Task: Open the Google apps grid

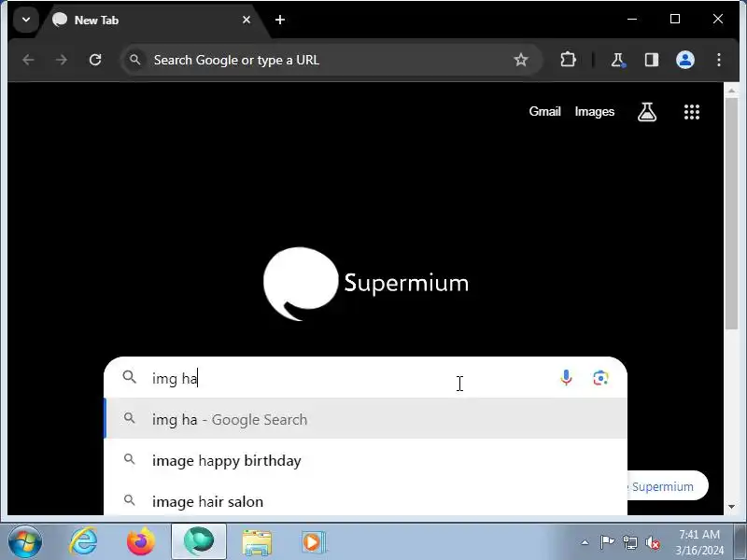Action: click(692, 112)
